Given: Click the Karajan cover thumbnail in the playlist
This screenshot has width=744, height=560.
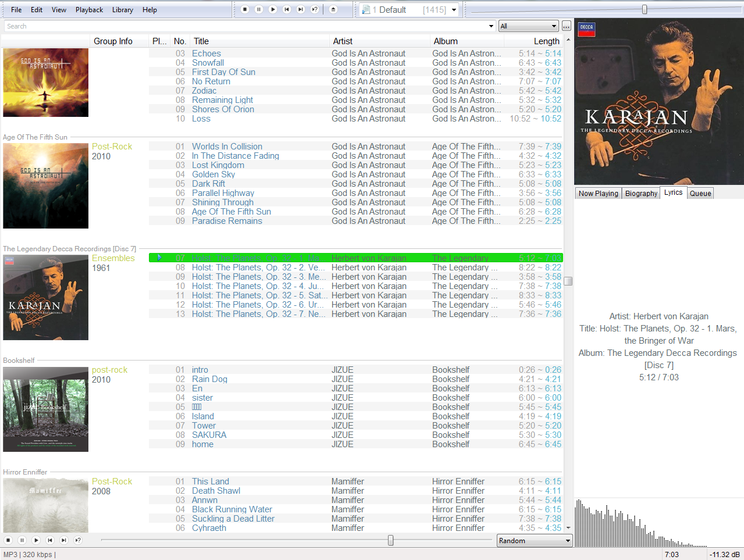Looking at the screenshot, I should [x=45, y=298].
